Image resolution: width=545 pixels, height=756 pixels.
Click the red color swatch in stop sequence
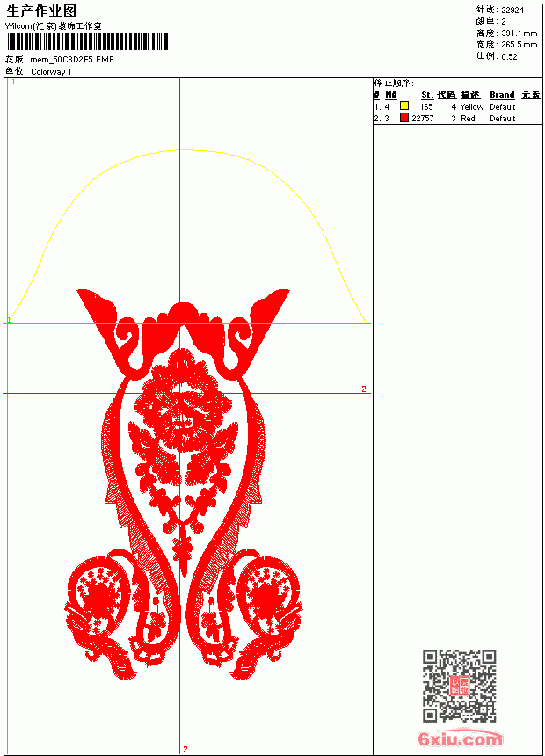pyautogui.click(x=404, y=117)
